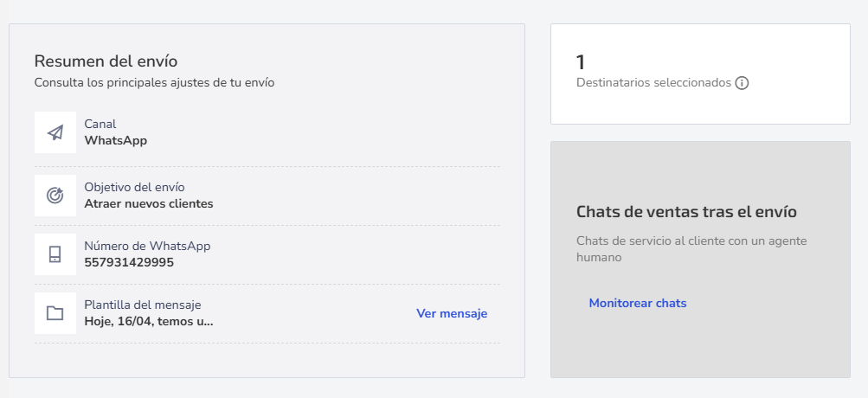Click the info icon beside Destinatarios seleccionados
Viewport: 868px width, 398px height.
pyautogui.click(x=742, y=83)
